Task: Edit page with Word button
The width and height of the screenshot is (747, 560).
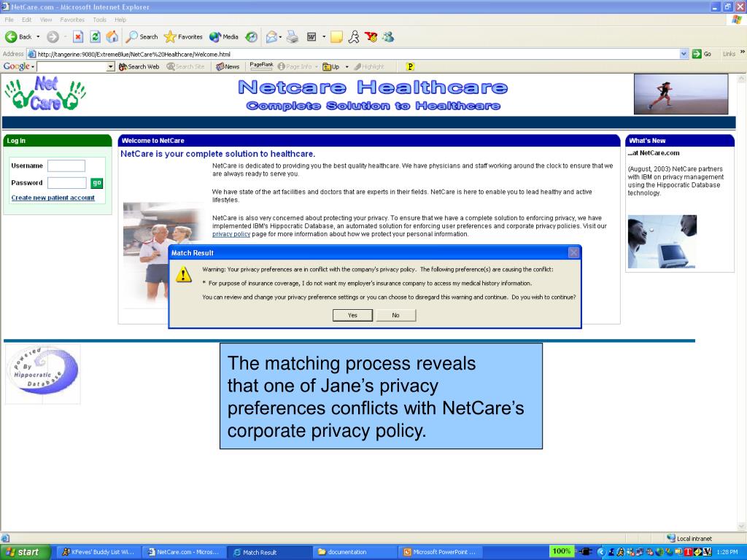Action: tap(311, 36)
